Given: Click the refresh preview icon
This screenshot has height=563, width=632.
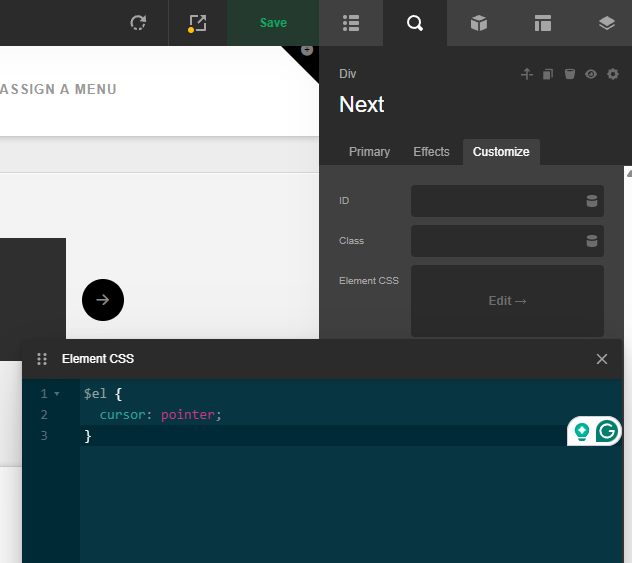Looking at the screenshot, I should 138,23.
